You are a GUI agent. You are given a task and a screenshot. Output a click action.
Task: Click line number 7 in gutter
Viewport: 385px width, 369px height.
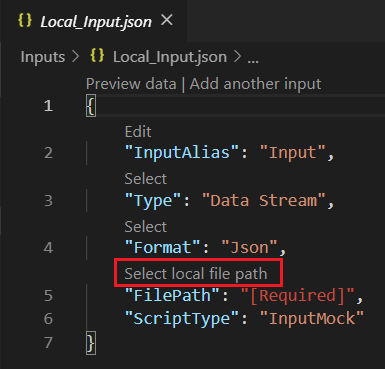[49, 342]
